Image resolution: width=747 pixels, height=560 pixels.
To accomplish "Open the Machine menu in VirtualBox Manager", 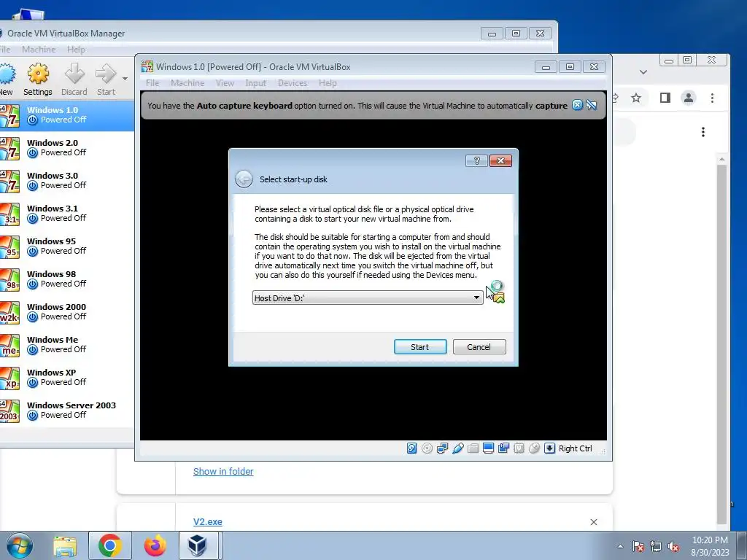I will pos(39,50).
